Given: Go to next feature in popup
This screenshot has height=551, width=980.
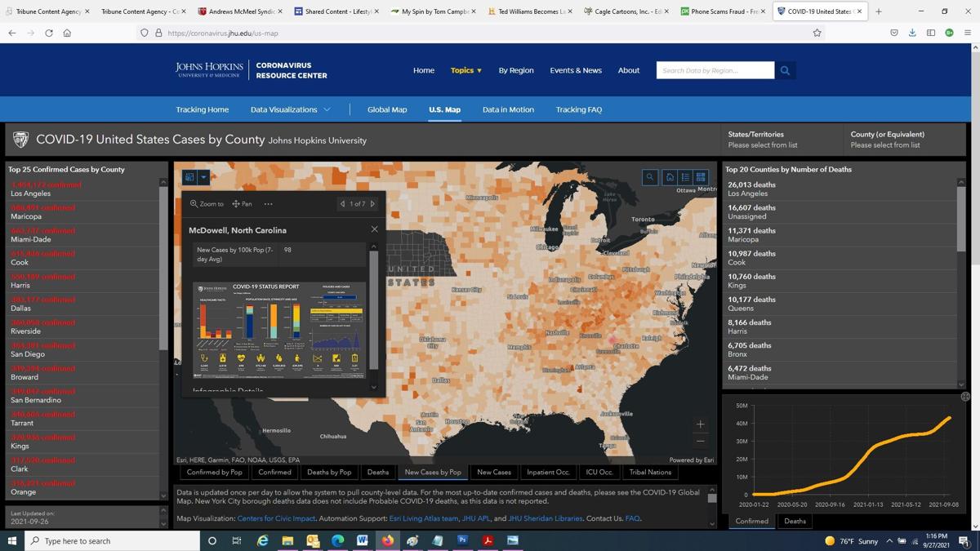Looking at the screenshot, I should [373, 204].
